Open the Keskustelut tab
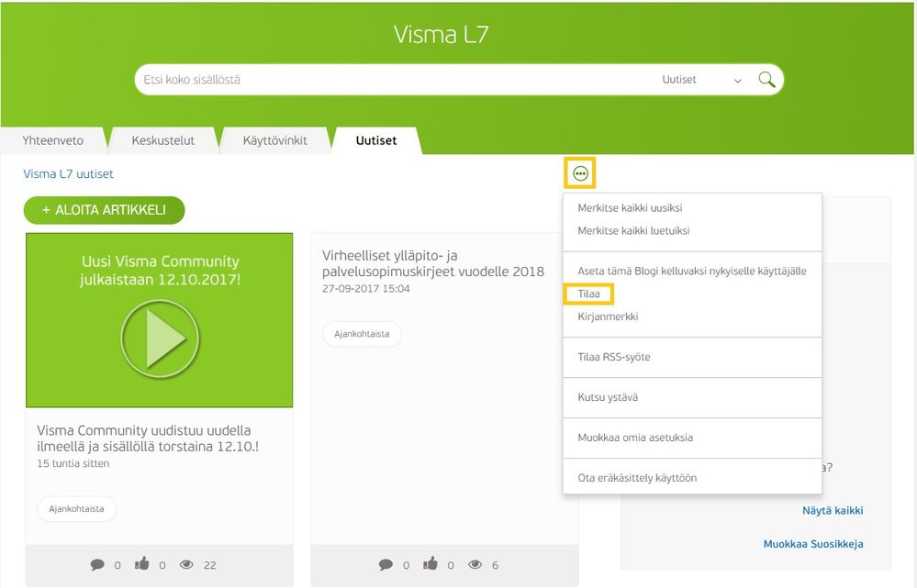This screenshot has width=917, height=588. tap(163, 140)
